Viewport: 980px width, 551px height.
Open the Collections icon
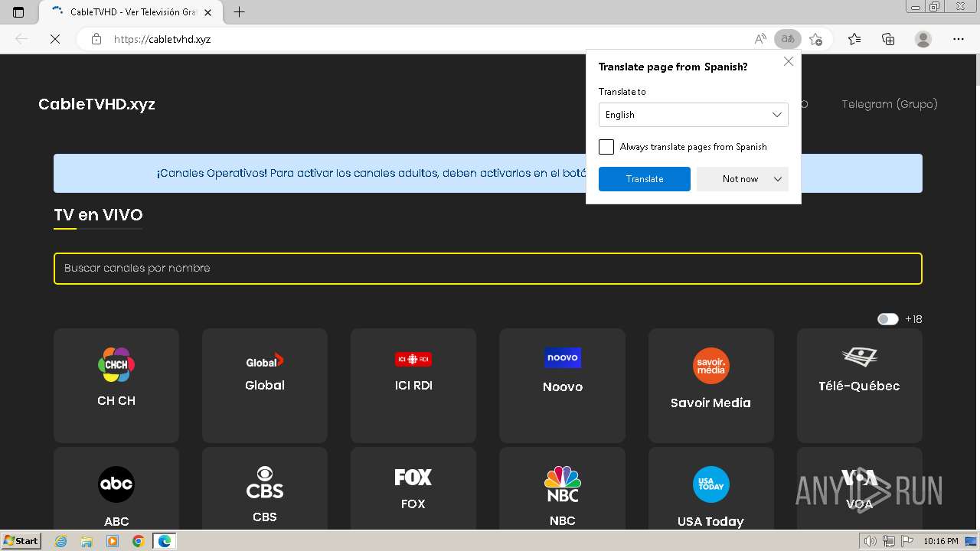888,39
